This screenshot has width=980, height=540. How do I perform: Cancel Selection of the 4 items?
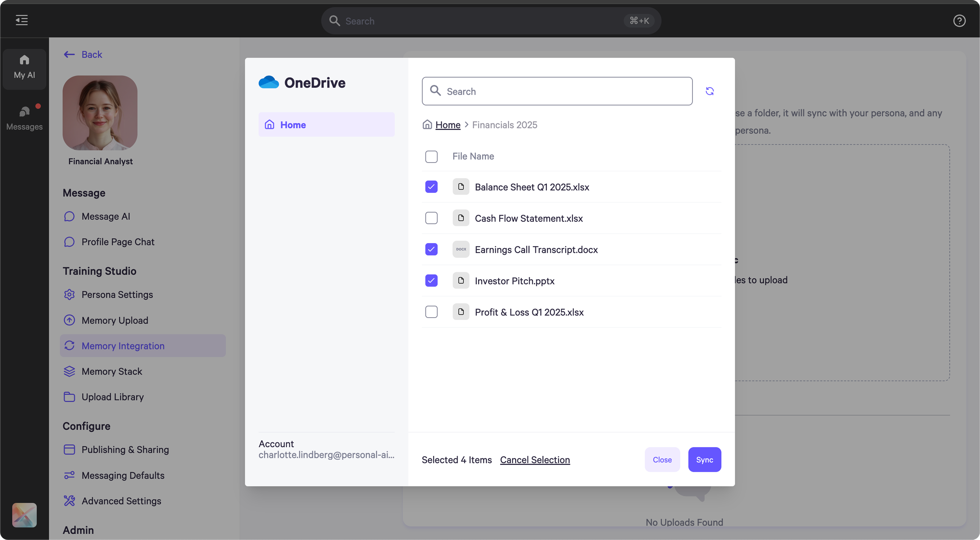534,459
